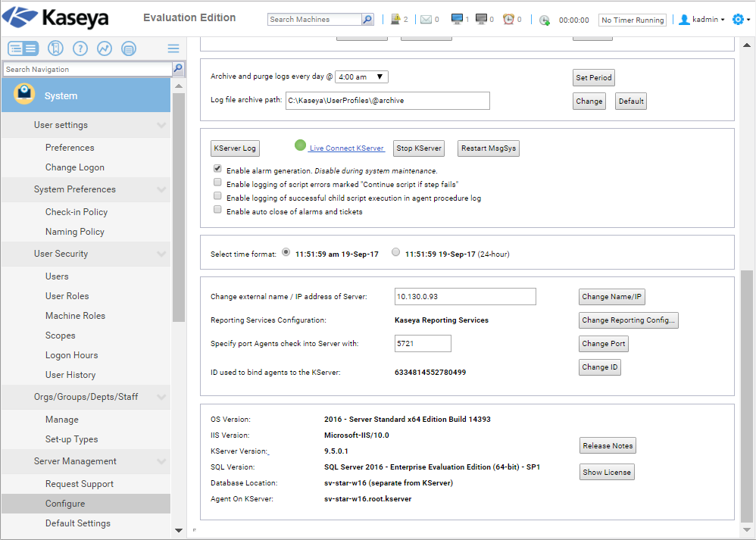Image resolution: width=756 pixels, height=540 pixels.
Task: Collapse the User Security section
Action: pos(161,254)
